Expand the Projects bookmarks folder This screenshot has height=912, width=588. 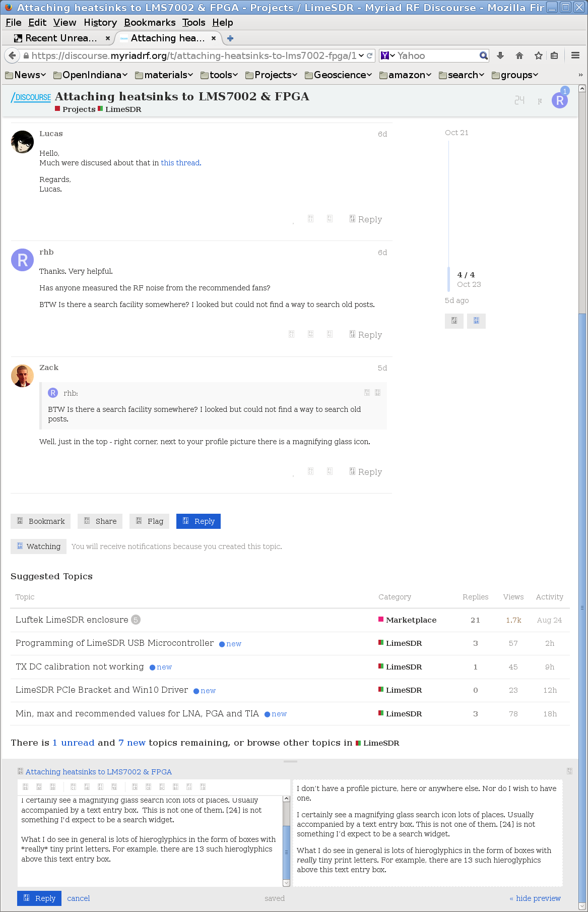point(272,75)
